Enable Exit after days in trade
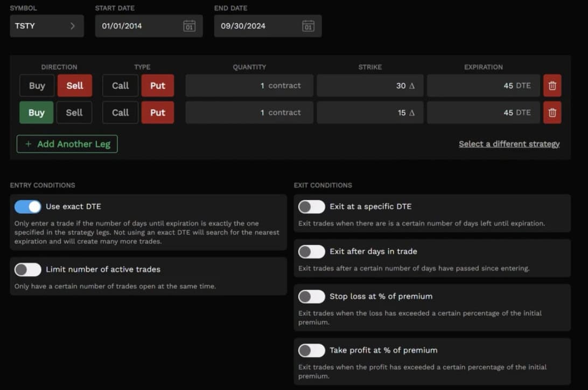This screenshot has width=588, height=390. click(311, 252)
